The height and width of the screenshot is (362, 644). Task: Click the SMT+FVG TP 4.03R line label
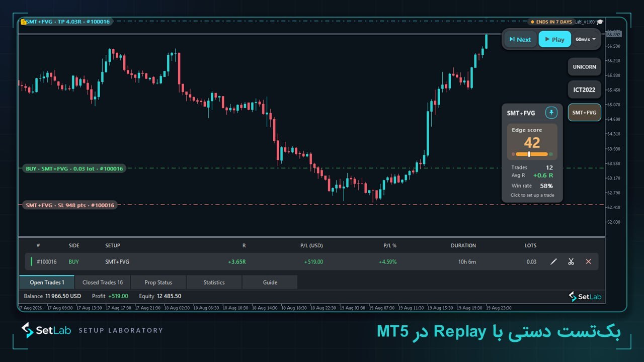coord(68,22)
